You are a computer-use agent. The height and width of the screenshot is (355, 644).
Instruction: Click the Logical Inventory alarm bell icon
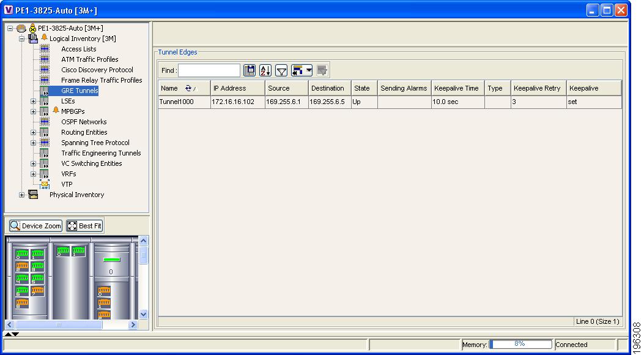tap(45, 38)
